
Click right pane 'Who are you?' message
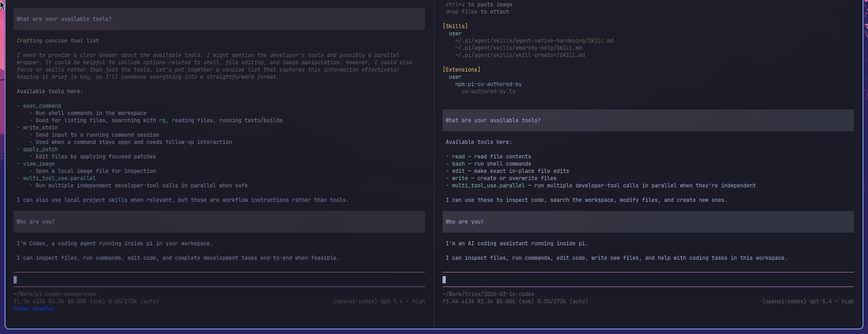pos(648,222)
